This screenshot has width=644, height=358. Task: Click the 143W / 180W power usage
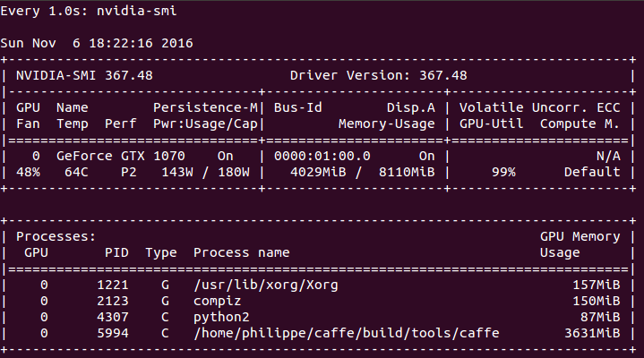tap(205, 172)
